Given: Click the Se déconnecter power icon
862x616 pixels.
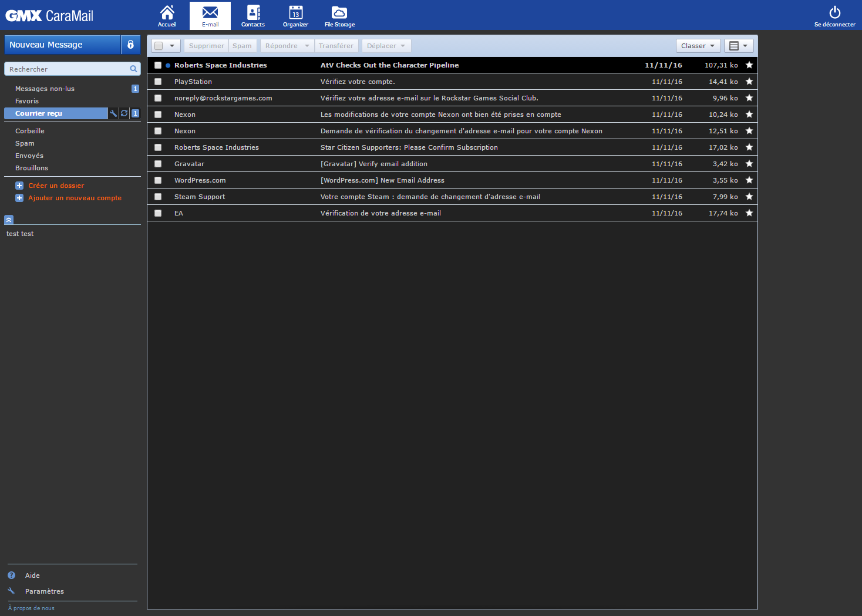Looking at the screenshot, I should pyautogui.click(x=834, y=12).
